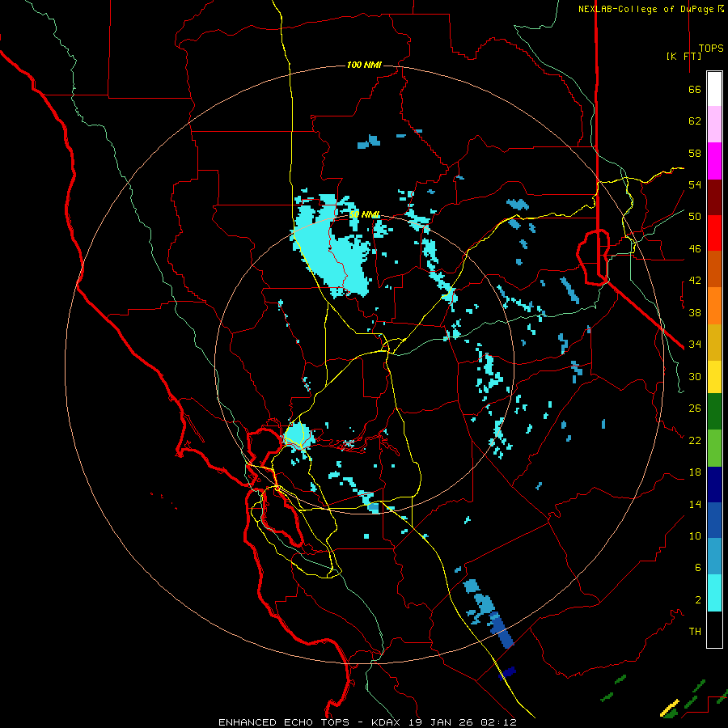
Task: Click the "KDAX" station identifier in footer
Action: click(x=387, y=722)
